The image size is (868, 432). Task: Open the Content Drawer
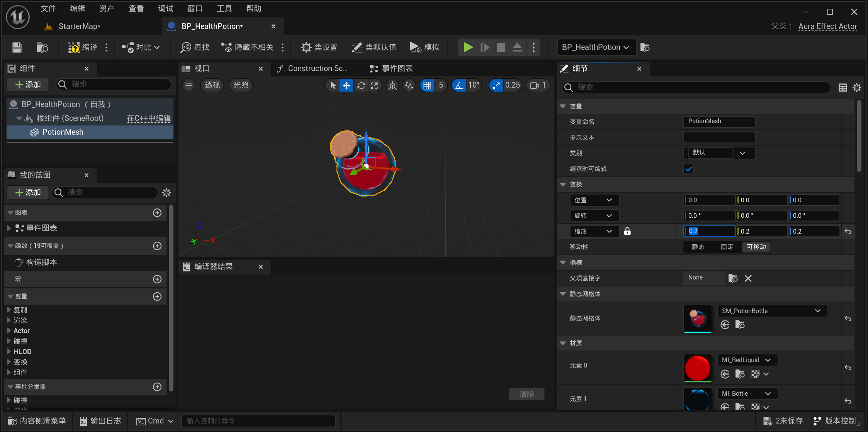point(37,421)
